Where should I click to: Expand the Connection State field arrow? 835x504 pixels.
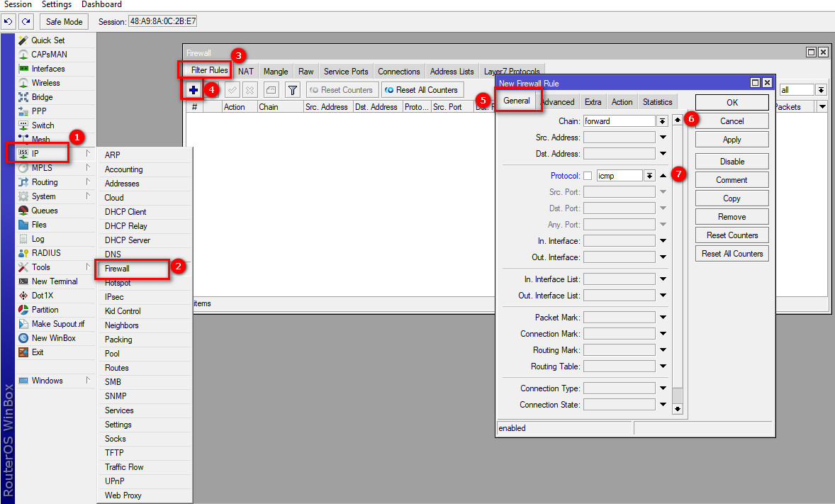tap(663, 405)
